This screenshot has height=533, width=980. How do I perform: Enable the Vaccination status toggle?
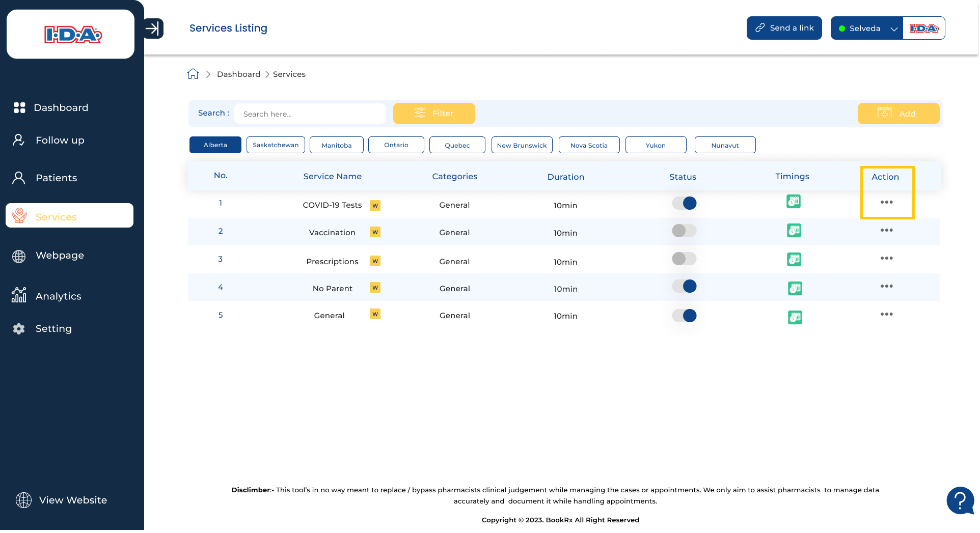click(x=684, y=230)
